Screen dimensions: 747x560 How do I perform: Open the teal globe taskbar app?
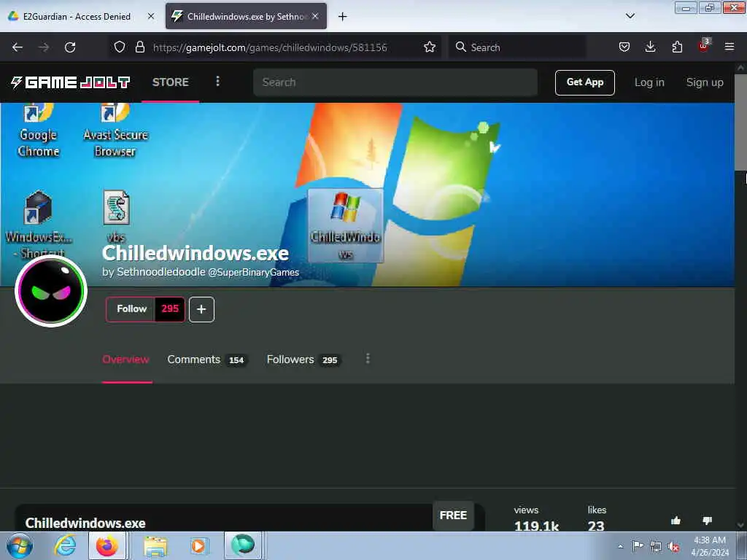point(243,545)
